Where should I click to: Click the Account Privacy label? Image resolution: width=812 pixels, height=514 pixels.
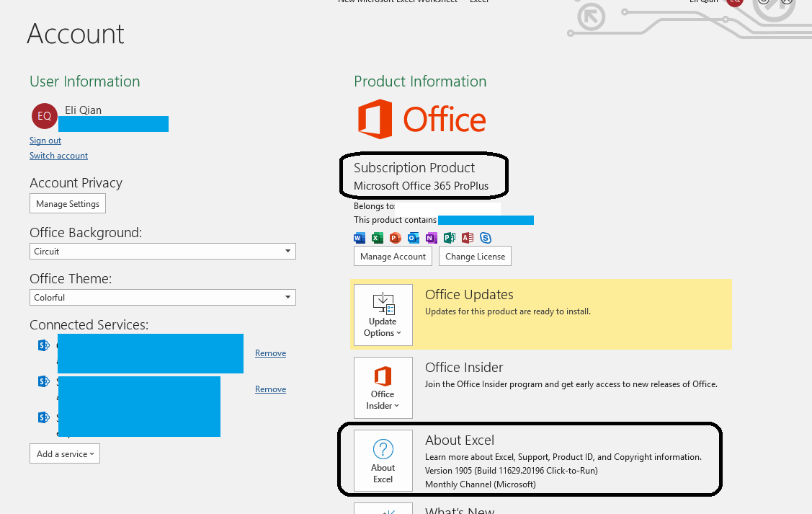(76, 183)
